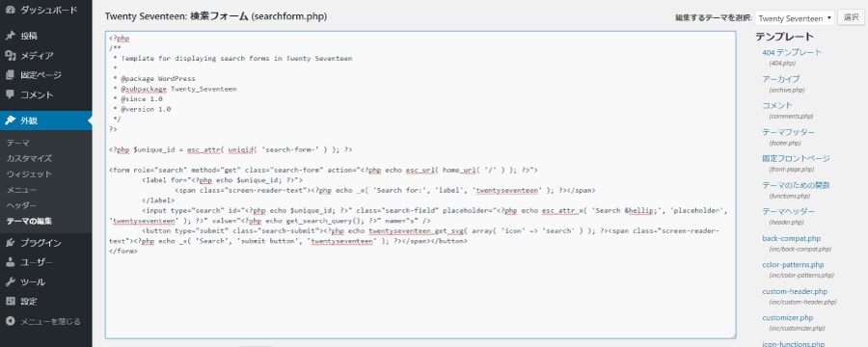Click the Media icon in sidebar
Viewport: 868px width, 347px height.
[10, 55]
